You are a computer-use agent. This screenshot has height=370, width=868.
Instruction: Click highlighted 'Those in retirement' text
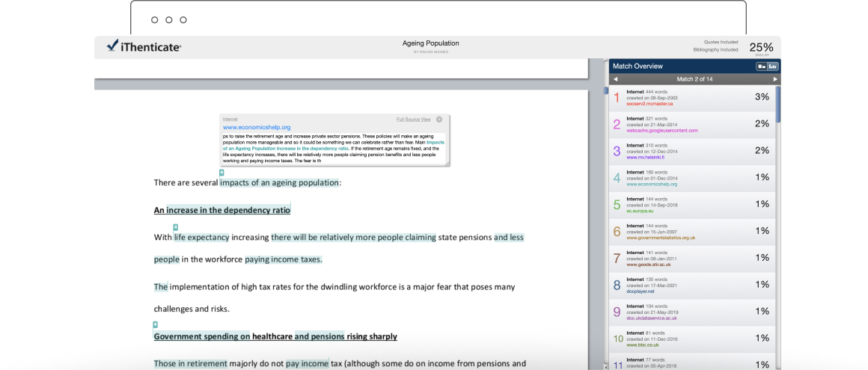190,363
